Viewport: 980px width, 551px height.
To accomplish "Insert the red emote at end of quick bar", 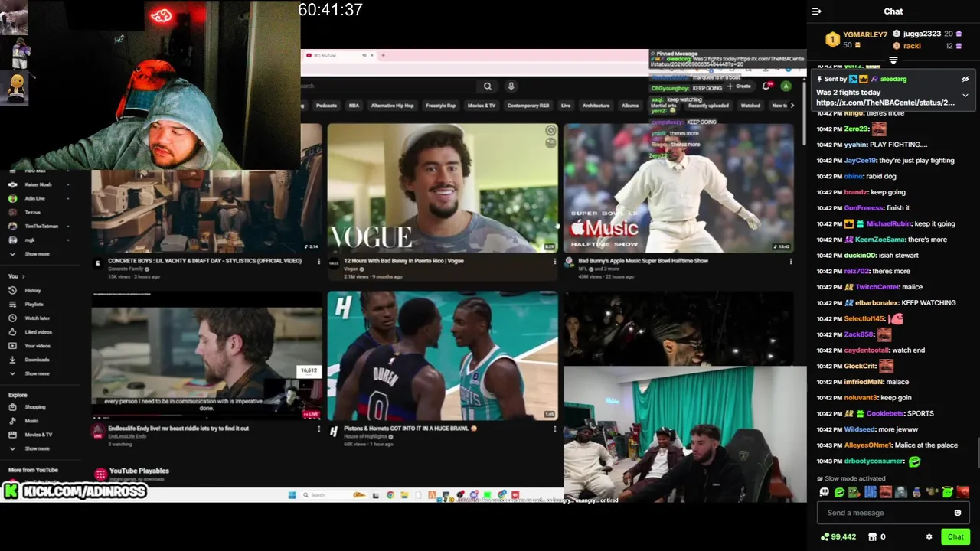I will pos(963,492).
